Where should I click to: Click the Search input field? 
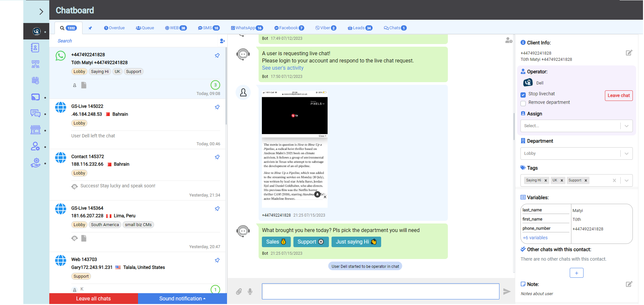[135, 41]
